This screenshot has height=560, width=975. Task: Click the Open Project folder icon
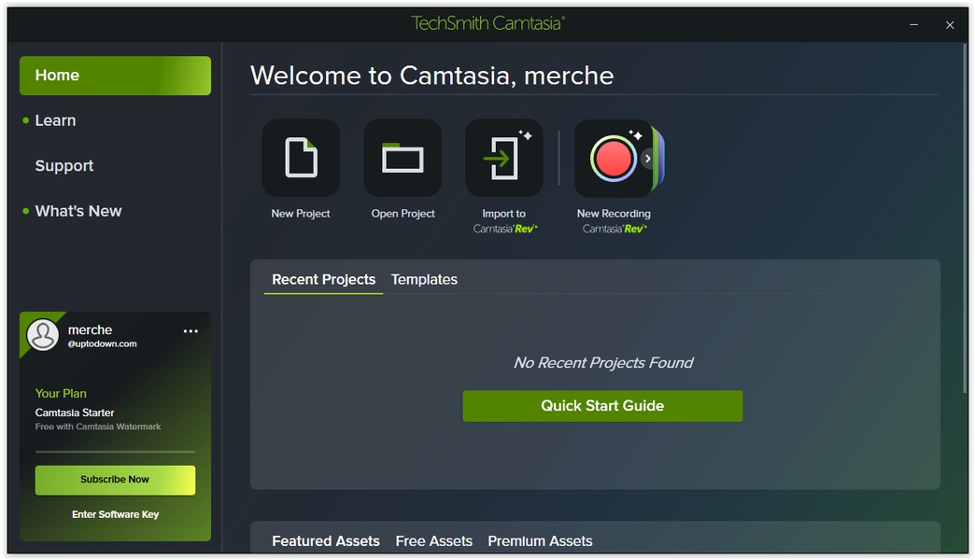403,158
